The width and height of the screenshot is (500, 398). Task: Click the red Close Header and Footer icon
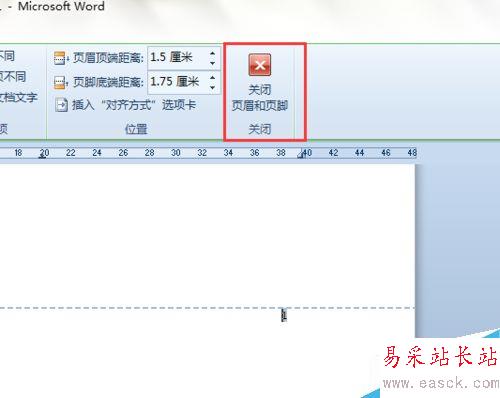(x=260, y=65)
